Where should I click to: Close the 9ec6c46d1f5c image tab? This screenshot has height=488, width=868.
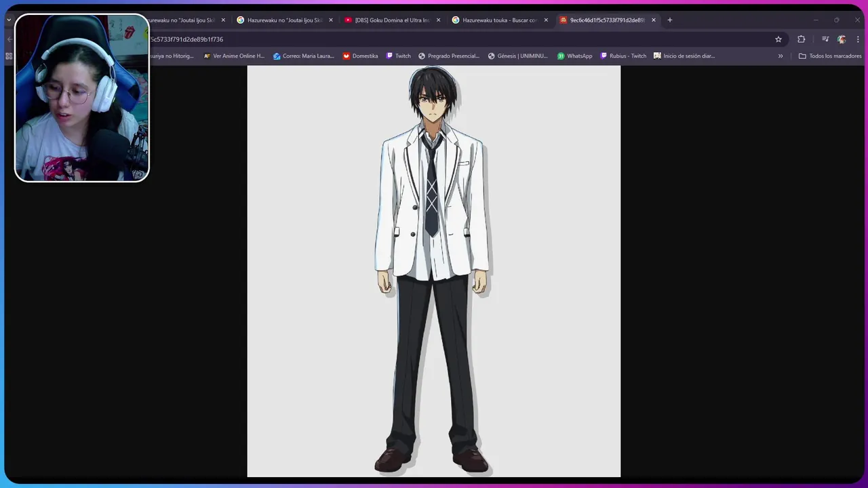click(654, 20)
